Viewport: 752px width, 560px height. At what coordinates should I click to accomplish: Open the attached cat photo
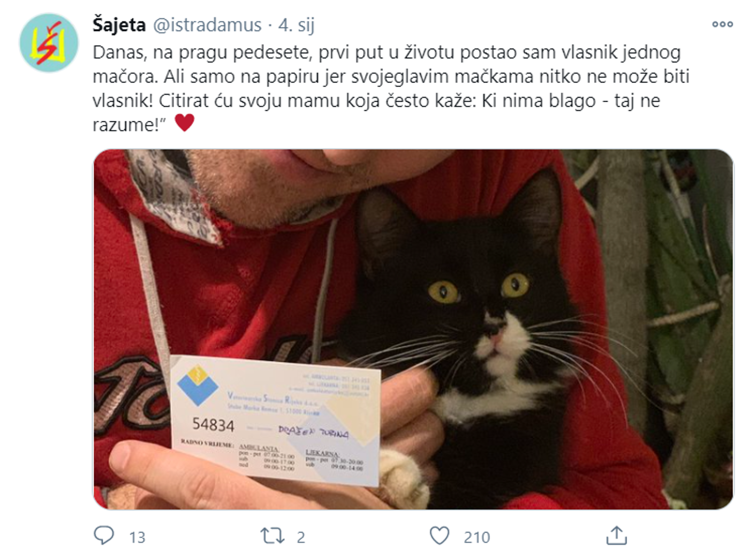(413, 329)
